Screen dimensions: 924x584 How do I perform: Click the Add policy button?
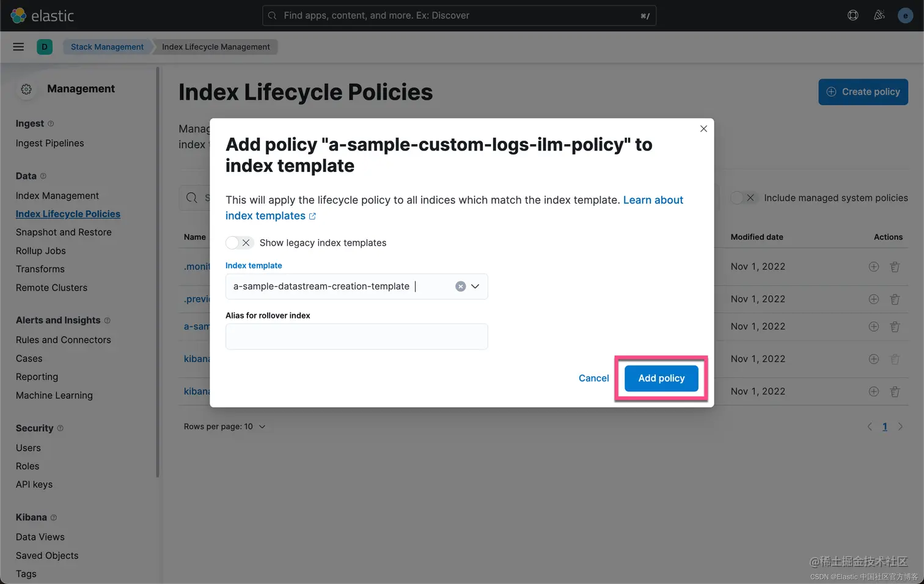[661, 378]
